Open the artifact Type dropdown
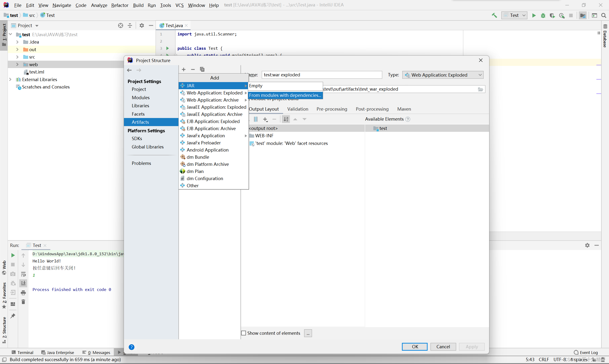 [x=443, y=75]
